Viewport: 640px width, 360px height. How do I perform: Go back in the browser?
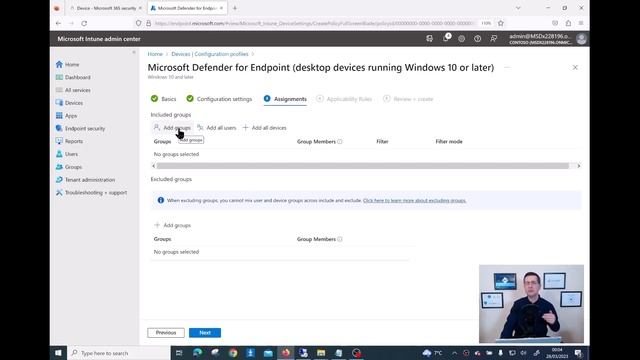[x=58, y=23]
